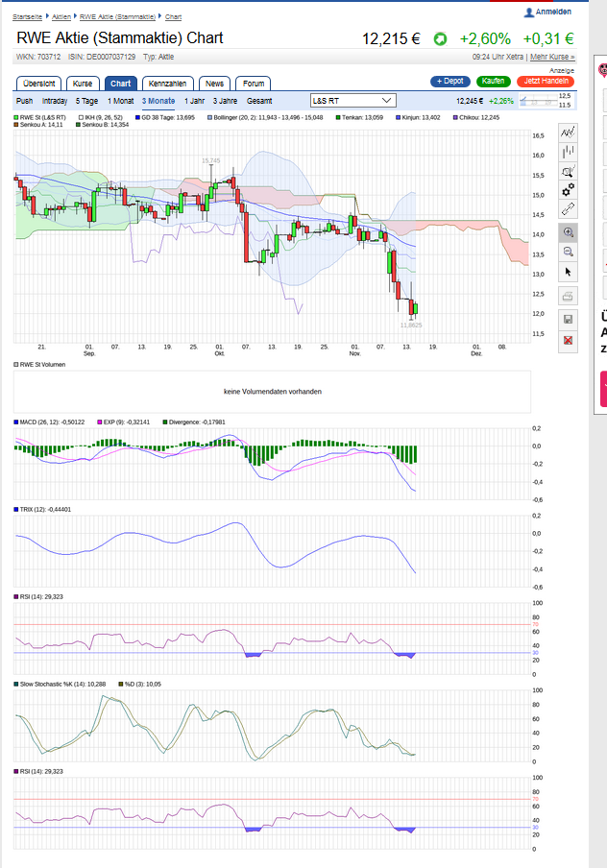Click the user icon beside Anmelden
The height and width of the screenshot is (868, 607).
(x=529, y=12)
